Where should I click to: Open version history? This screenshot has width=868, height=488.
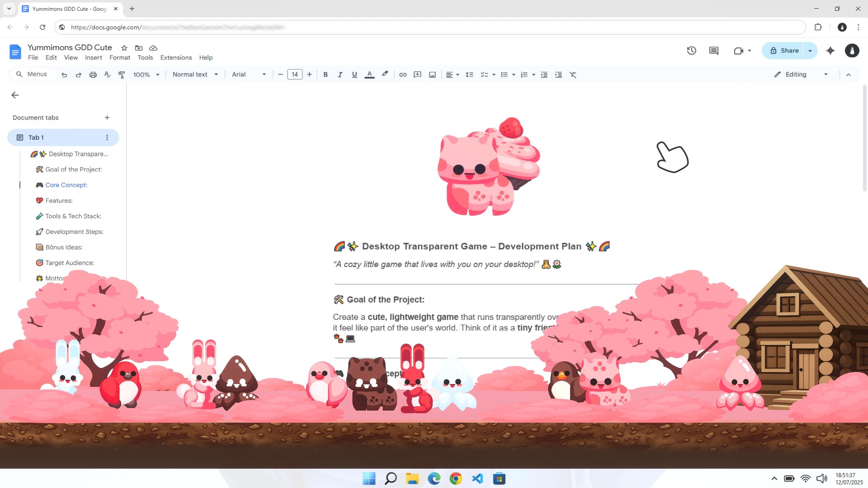(691, 51)
